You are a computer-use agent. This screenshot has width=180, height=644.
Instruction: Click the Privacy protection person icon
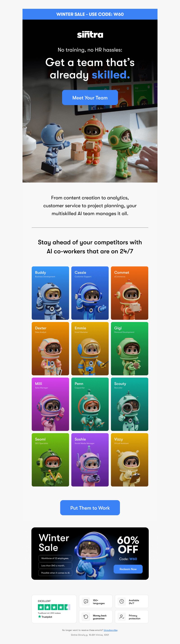[122, 617]
